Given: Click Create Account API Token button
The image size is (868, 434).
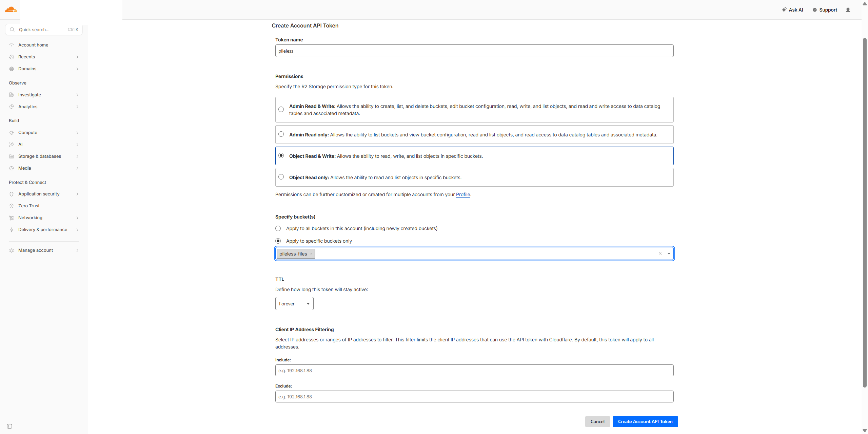Looking at the screenshot, I should coord(645,421).
